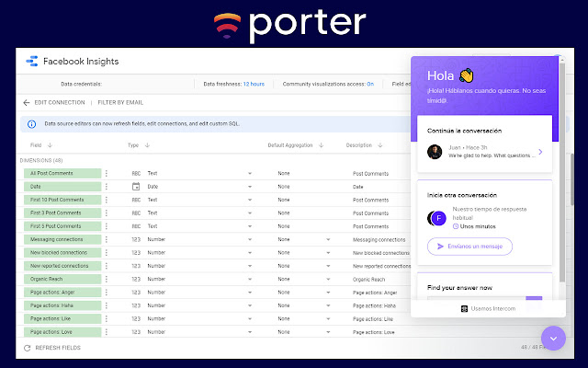The height and width of the screenshot is (368, 588).
Task: Open three-dot menu for New blocked connections
Action: point(107,252)
